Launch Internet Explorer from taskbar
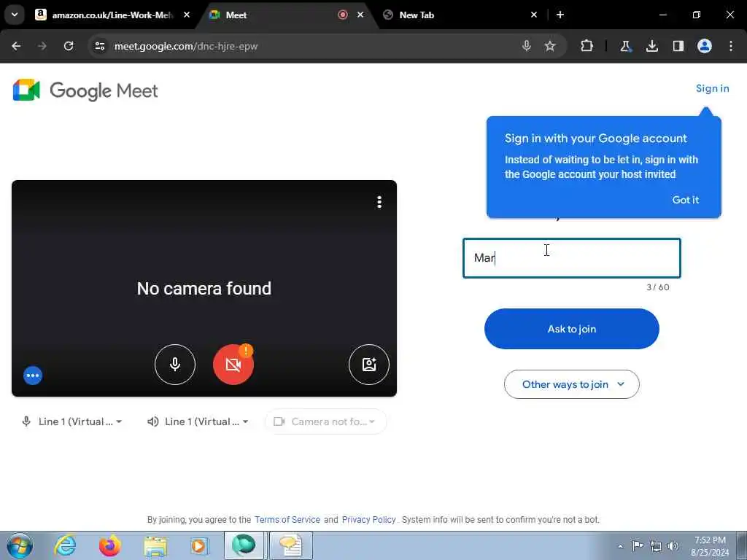 click(x=64, y=545)
